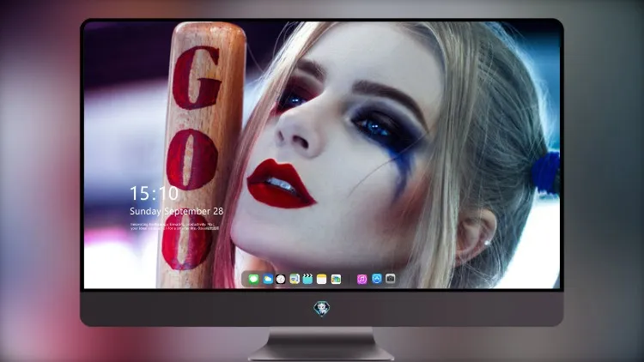Screen dimensions: 644x362
Task: Open the blue App Store icon
Action: pyautogui.click(x=377, y=279)
